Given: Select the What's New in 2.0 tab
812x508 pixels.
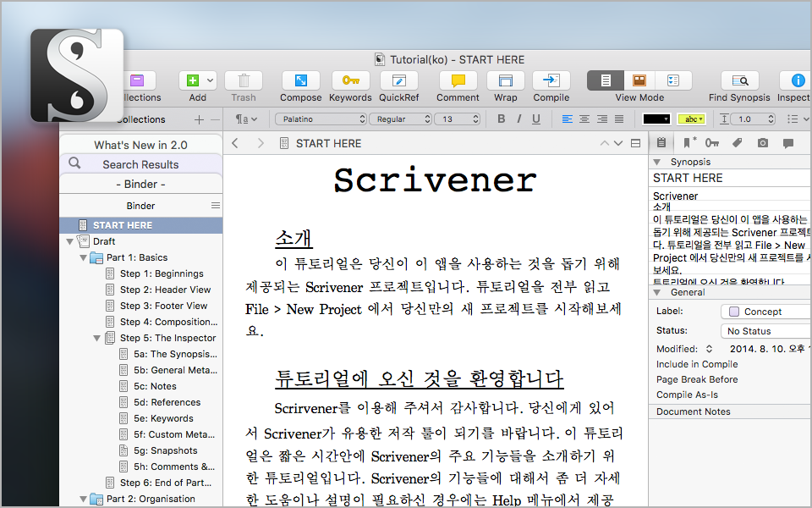Looking at the screenshot, I should coord(140,145).
